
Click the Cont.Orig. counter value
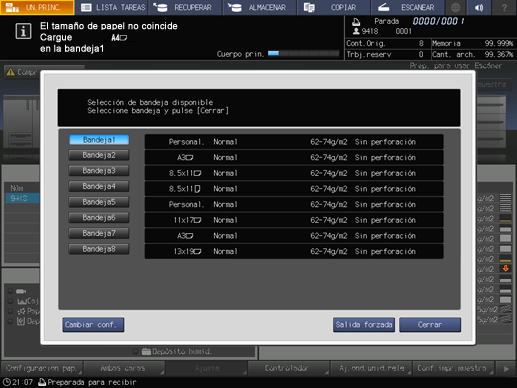[x=421, y=43]
